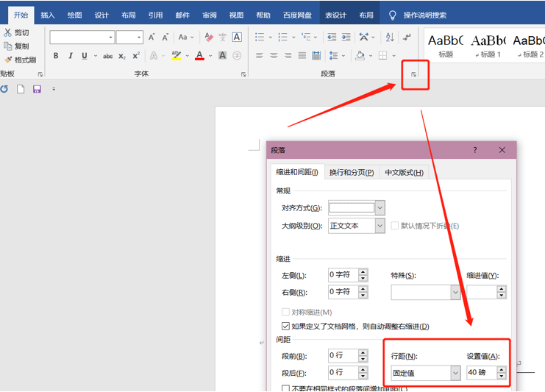Click the clear formatting eraser icon

pos(209,37)
